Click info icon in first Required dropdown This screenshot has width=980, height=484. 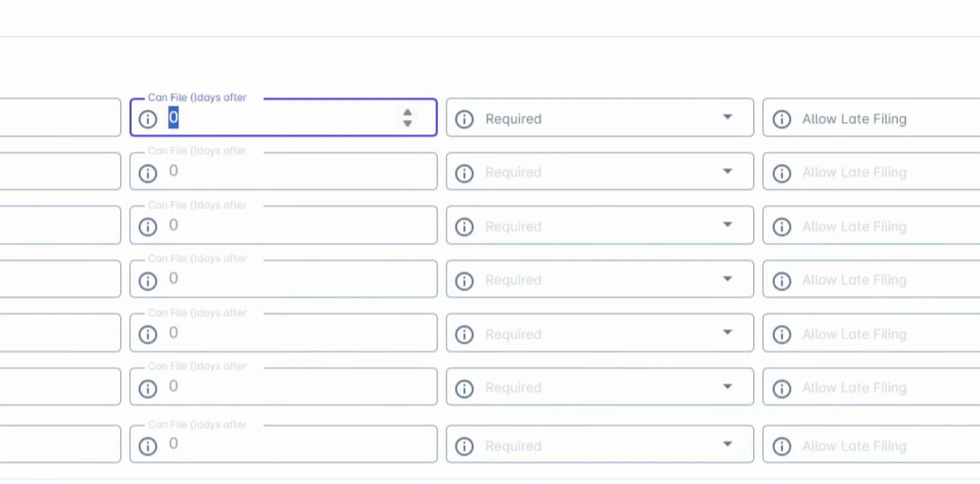pos(464,119)
